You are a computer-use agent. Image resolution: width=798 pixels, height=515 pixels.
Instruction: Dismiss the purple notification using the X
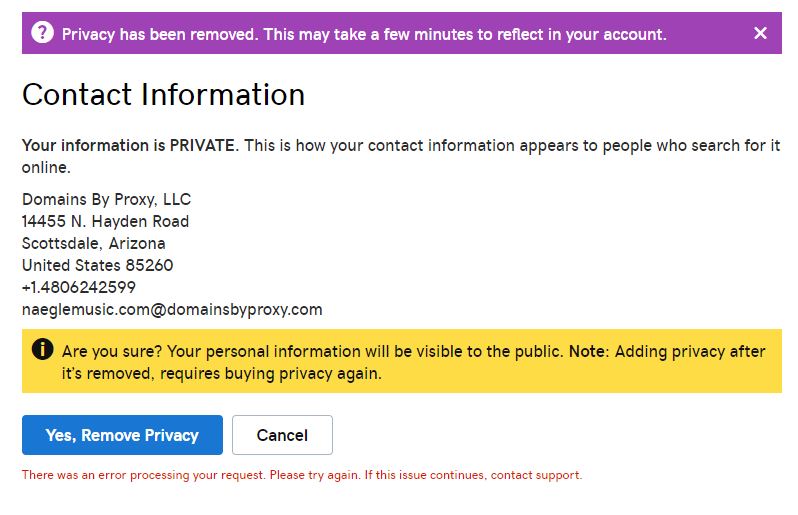[x=760, y=33]
